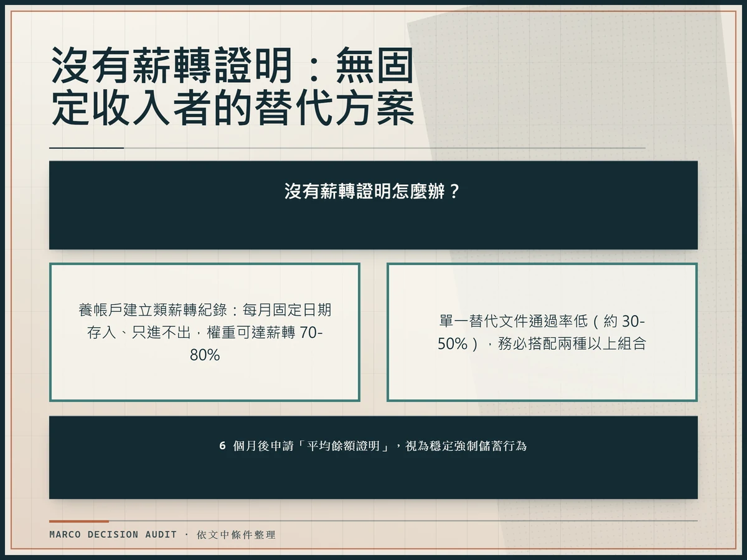The height and width of the screenshot is (560, 747).
Task: Click the footer text MARCO DECISION AUDIT
Action: coord(113,534)
